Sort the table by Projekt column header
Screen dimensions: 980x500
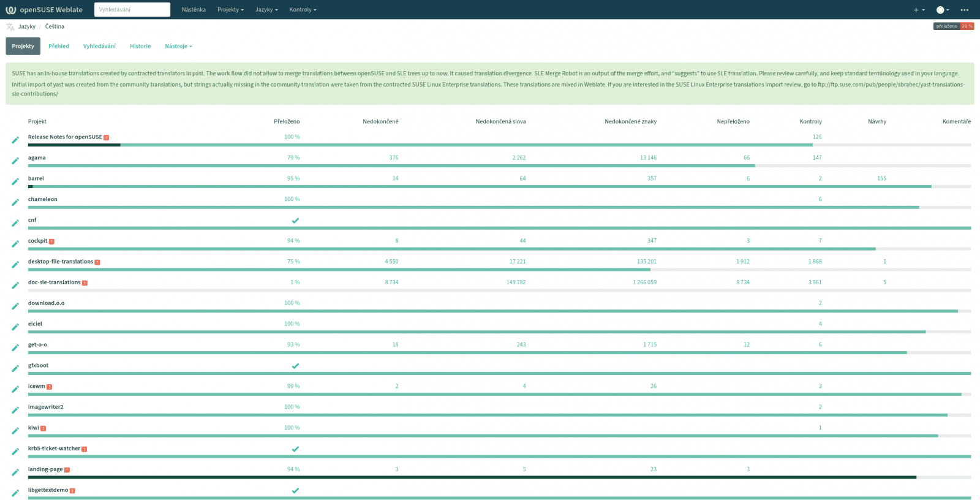[37, 121]
